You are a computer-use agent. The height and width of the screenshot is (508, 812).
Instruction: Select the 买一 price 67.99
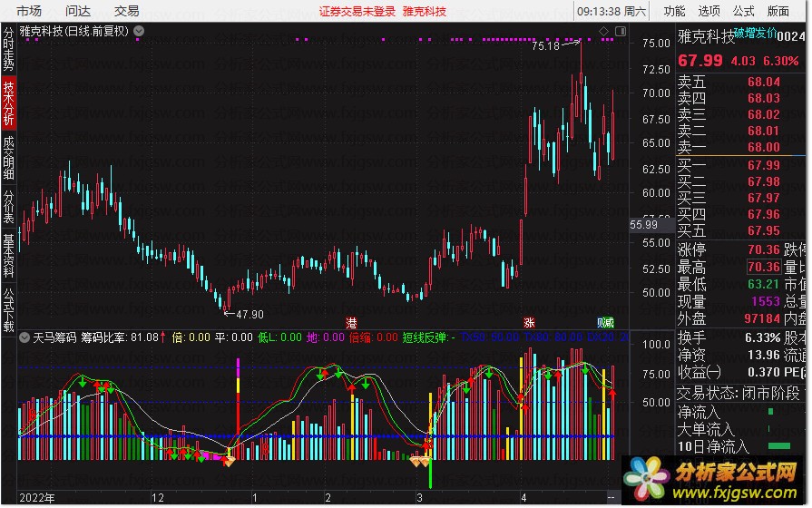(x=763, y=165)
